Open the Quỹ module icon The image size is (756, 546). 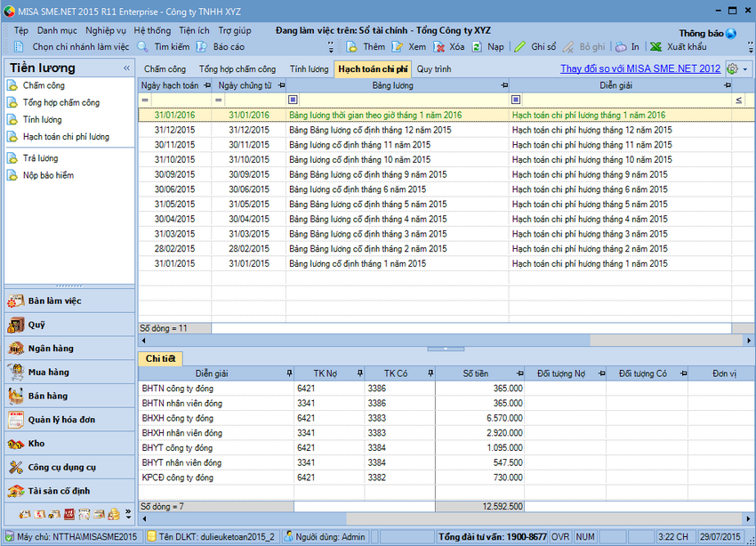click(x=16, y=325)
